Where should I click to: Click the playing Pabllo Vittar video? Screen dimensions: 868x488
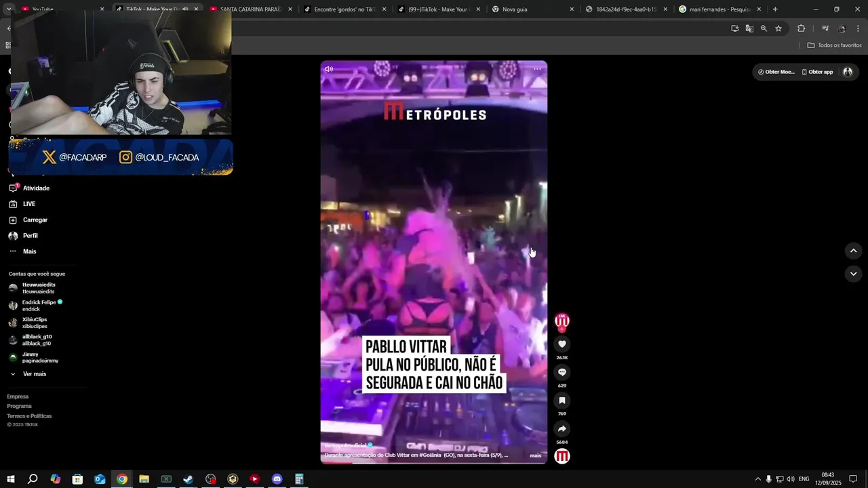(x=434, y=262)
